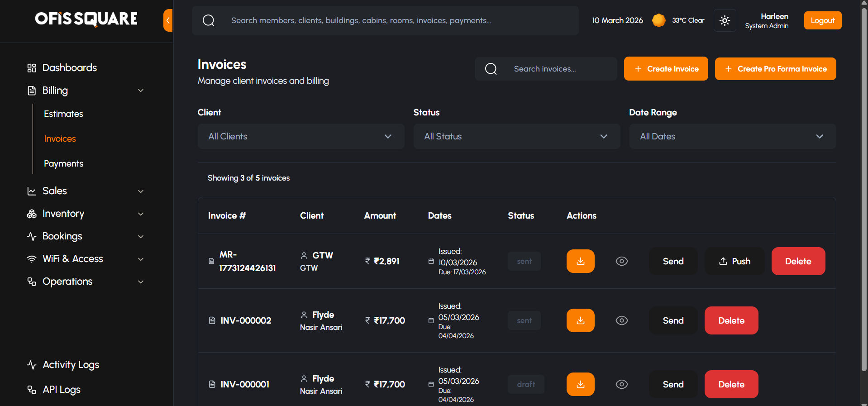Expand the Operations menu chevron
This screenshot has width=868, height=406.
(x=141, y=282)
